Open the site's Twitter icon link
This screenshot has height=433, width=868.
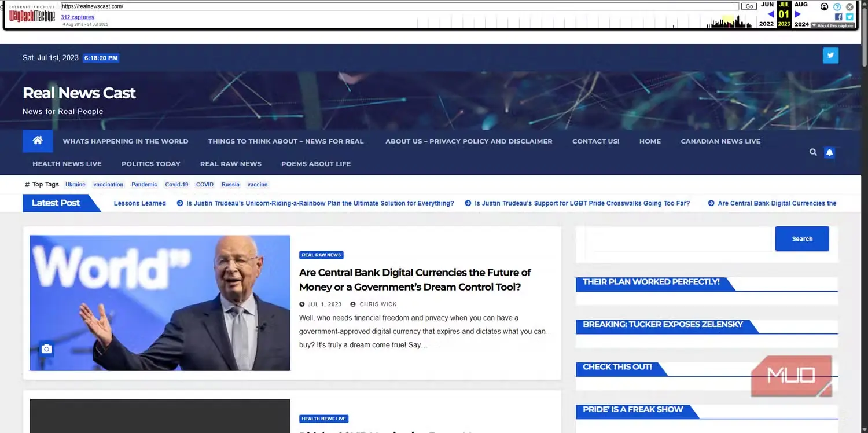[830, 56]
